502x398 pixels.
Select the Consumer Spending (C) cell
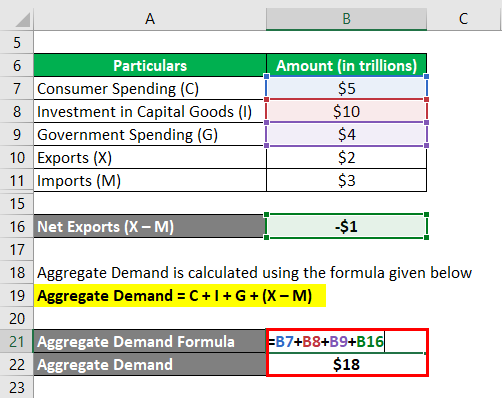150,88
